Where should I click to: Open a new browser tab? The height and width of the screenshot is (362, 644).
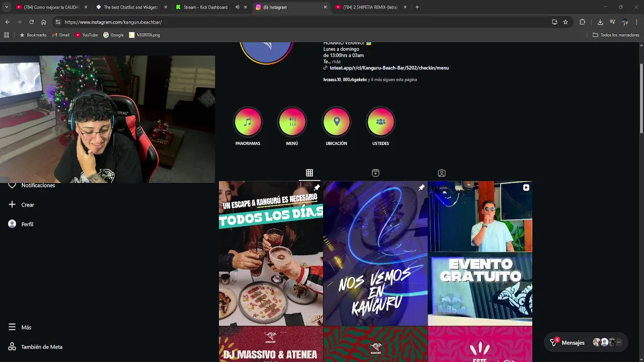pyautogui.click(x=417, y=7)
